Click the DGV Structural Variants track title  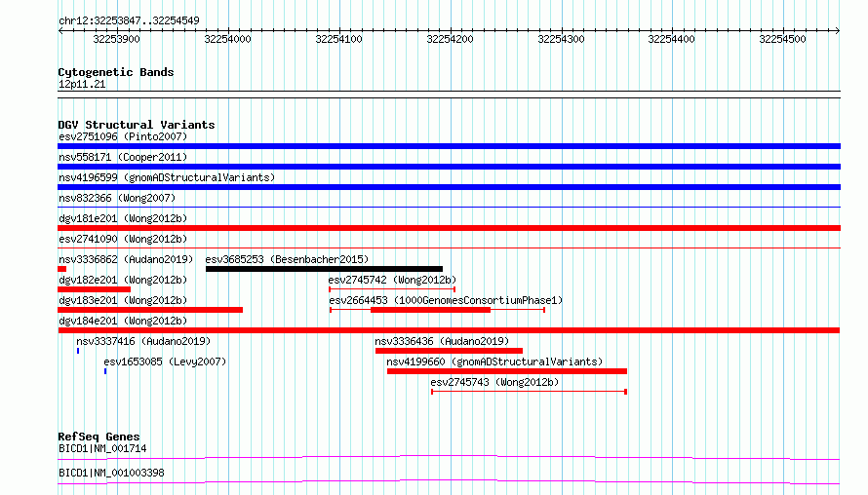click(x=137, y=125)
